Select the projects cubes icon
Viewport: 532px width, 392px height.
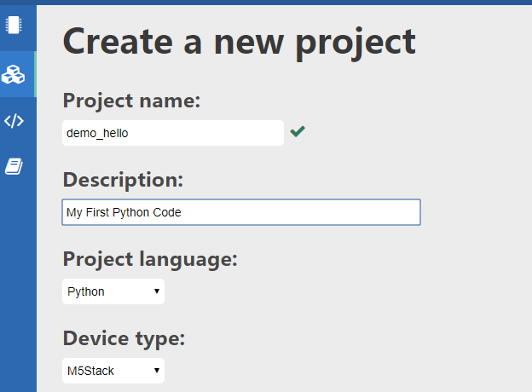14,74
